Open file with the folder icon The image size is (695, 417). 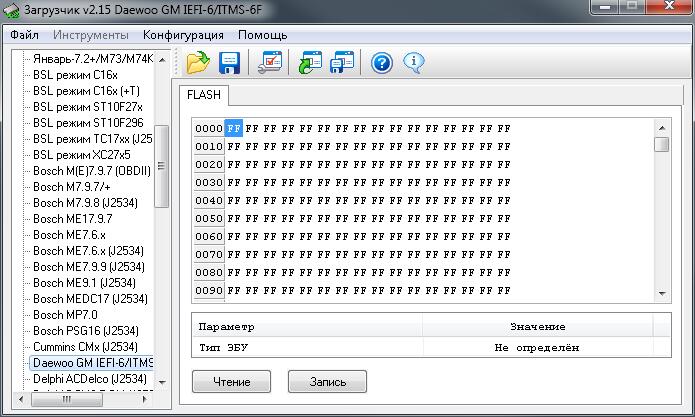point(198,62)
